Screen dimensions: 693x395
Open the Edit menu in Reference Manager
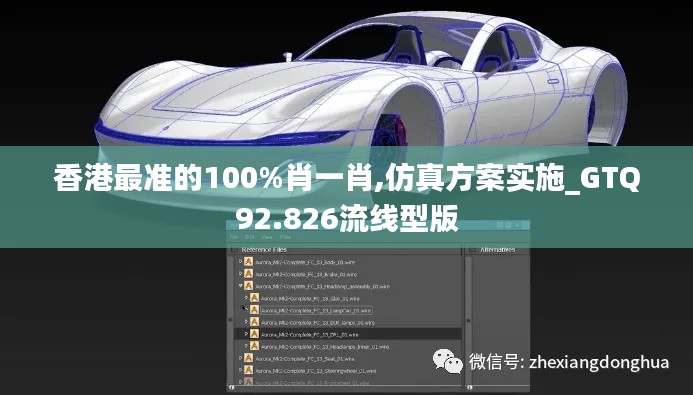point(250,237)
